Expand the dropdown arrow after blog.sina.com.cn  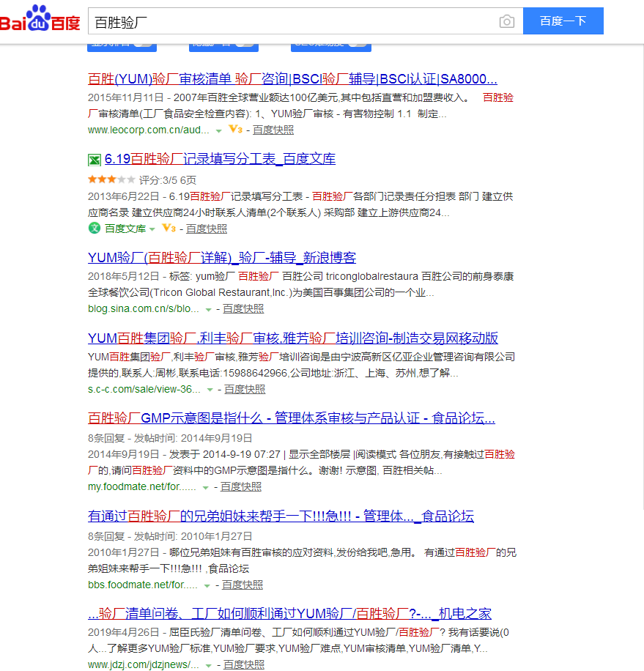click(x=208, y=309)
